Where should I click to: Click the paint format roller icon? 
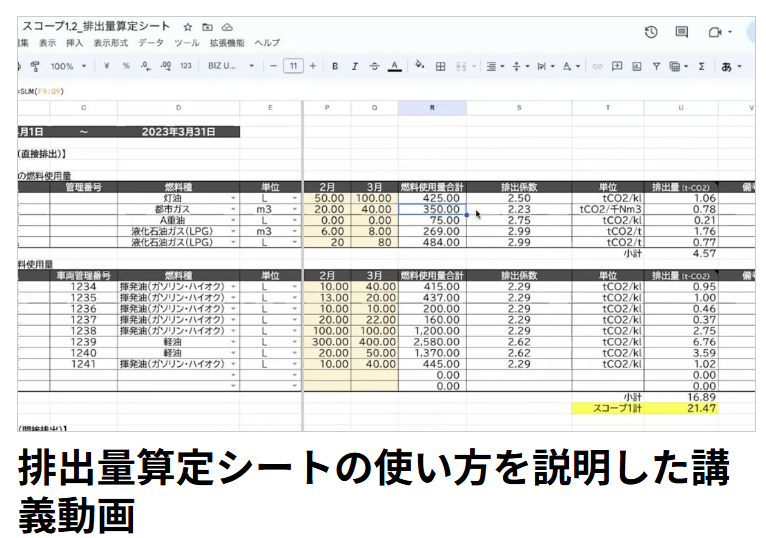[35, 66]
